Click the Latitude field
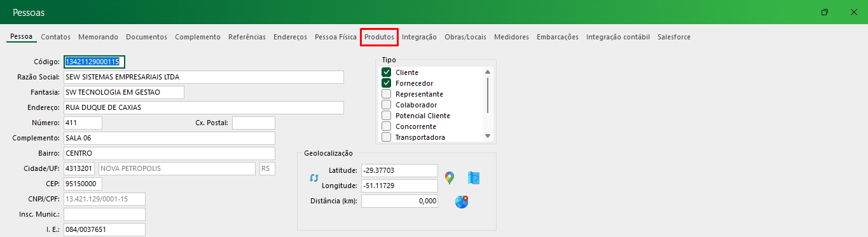This screenshot has width=868, height=237. [x=399, y=170]
